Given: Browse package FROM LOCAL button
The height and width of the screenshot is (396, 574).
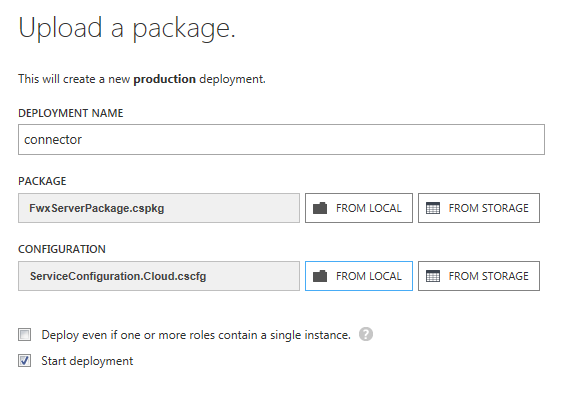Looking at the screenshot, I should (x=359, y=208).
